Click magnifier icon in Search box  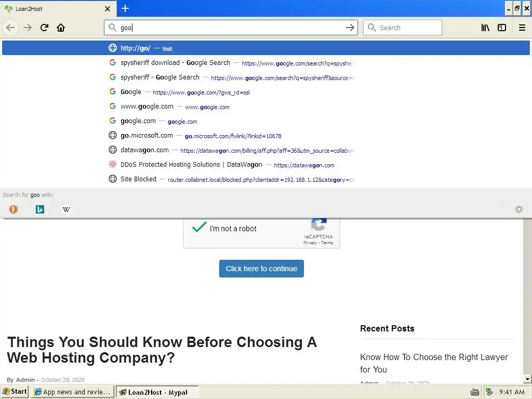tap(372, 28)
